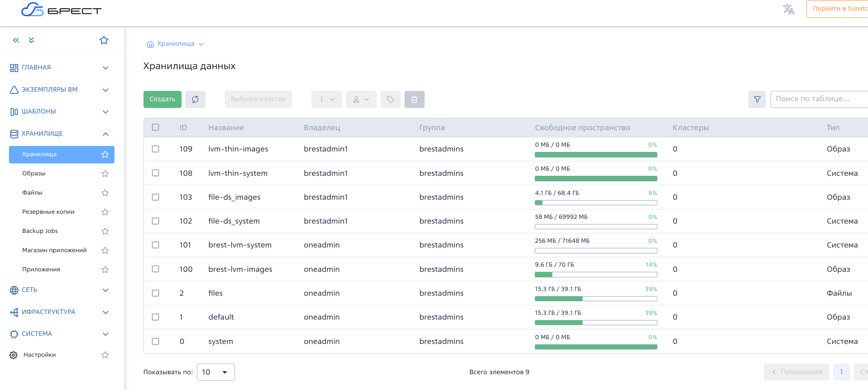
Task: Check the row checkbox for files datastore
Action: pos(155,293)
